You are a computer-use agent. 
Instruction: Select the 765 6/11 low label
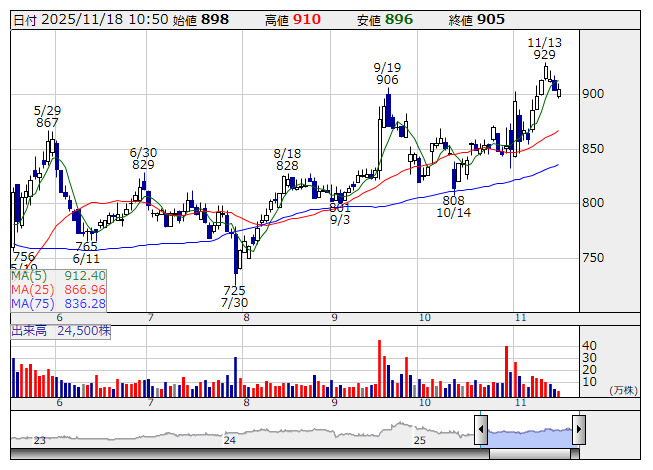86,253
